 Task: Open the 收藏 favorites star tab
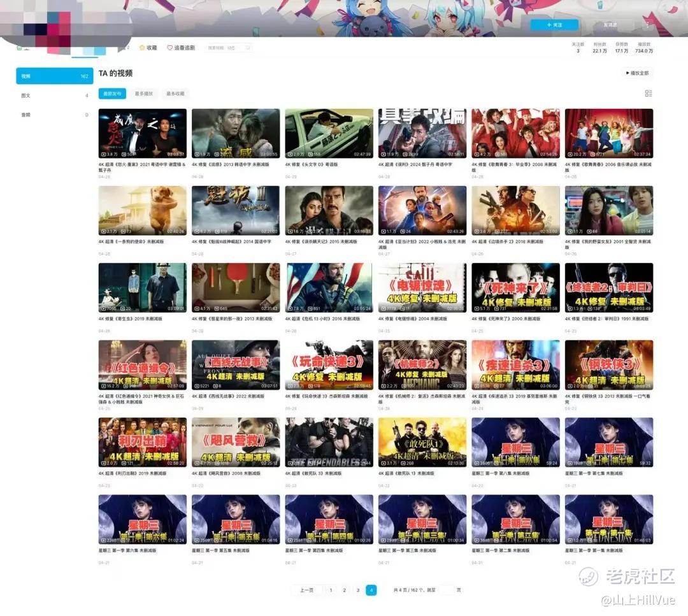click(148, 47)
